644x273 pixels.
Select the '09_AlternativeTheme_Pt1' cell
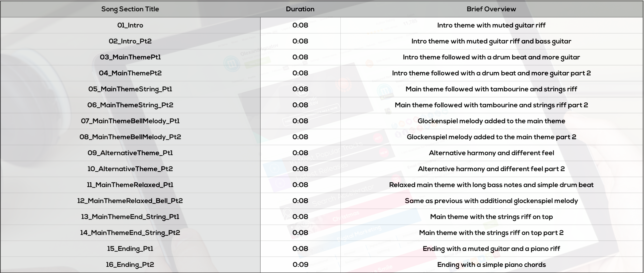click(130, 153)
